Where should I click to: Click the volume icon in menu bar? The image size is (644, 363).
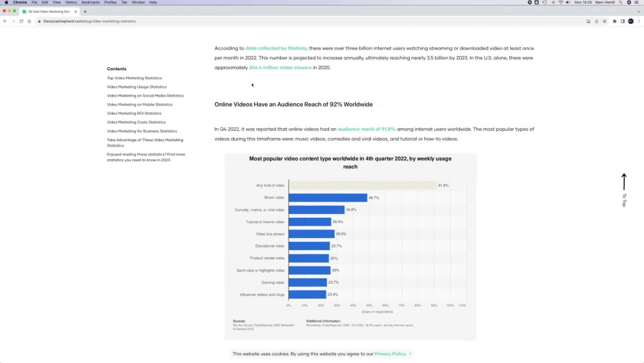(x=569, y=3)
